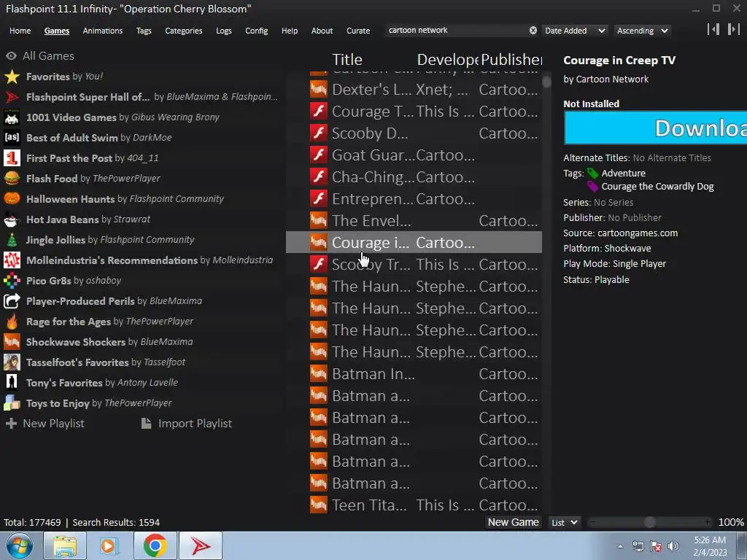
Task: Open the Date Added sort dropdown
Action: tap(575, 31)
